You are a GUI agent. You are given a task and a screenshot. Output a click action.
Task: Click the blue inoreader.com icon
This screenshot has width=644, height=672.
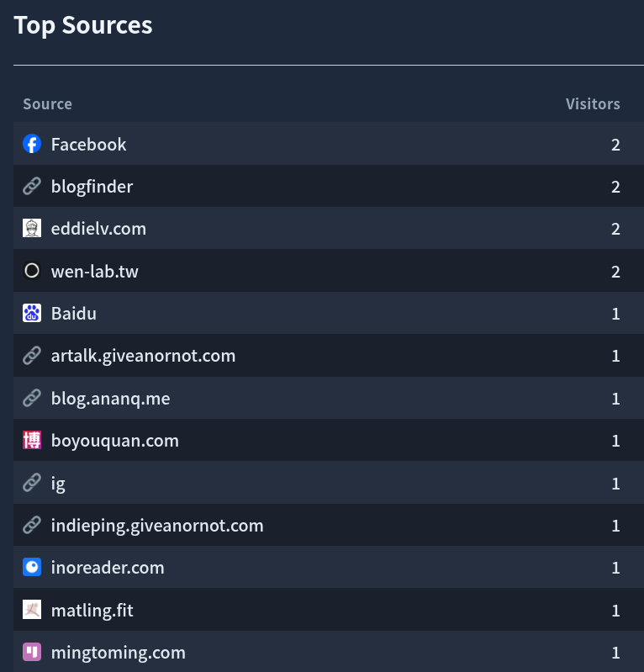[32, 567]
